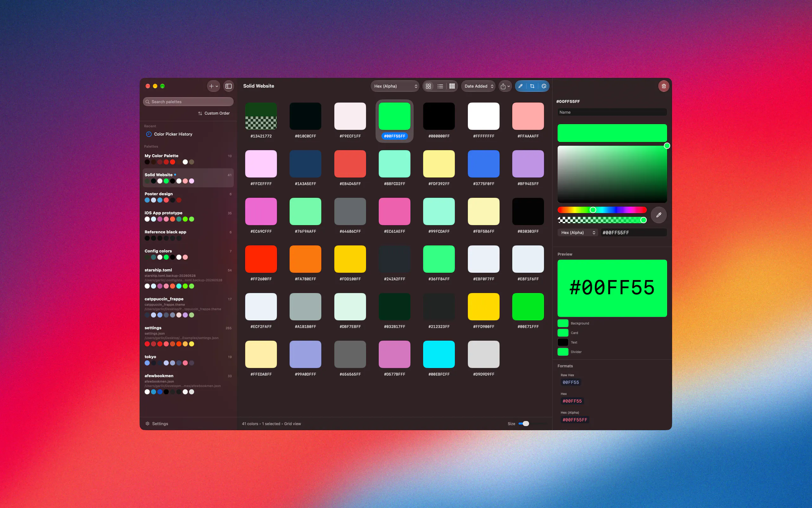Click the color Name field
The width and height of the screenshot is (812, 508).
pos(612,112)
